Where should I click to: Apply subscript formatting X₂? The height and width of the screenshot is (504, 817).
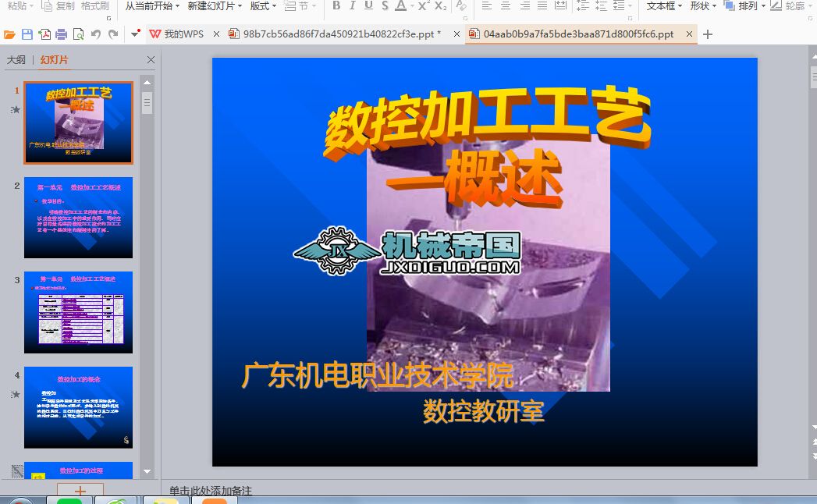point(441,5)
